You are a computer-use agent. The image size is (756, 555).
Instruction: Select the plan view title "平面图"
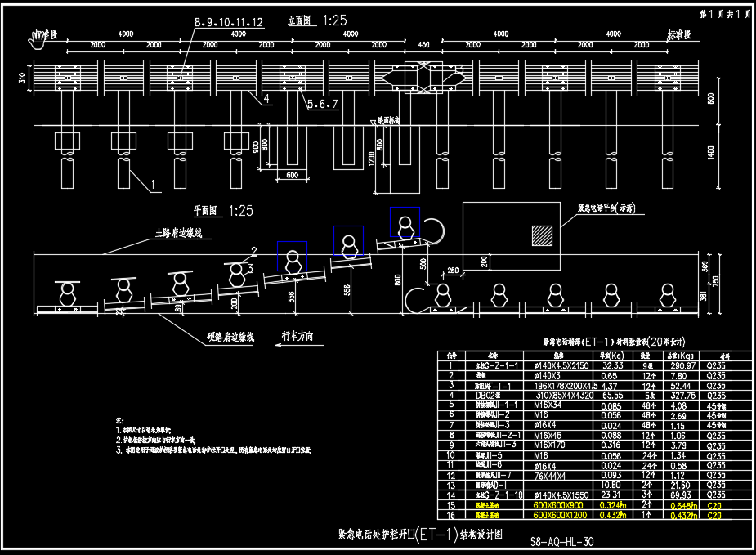point(205,211)
